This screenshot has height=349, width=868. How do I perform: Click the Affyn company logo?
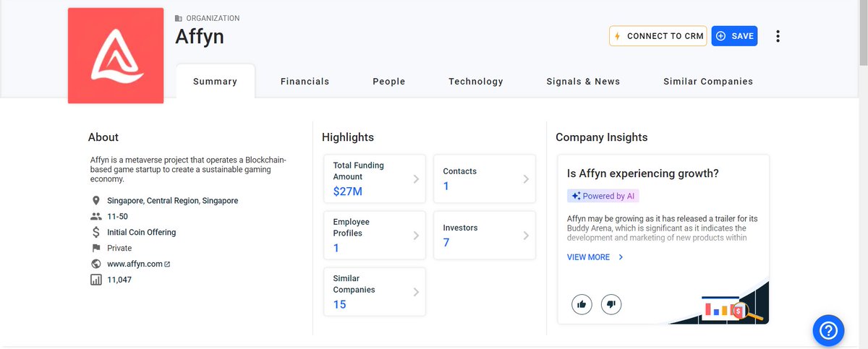[x=116, y=56]
